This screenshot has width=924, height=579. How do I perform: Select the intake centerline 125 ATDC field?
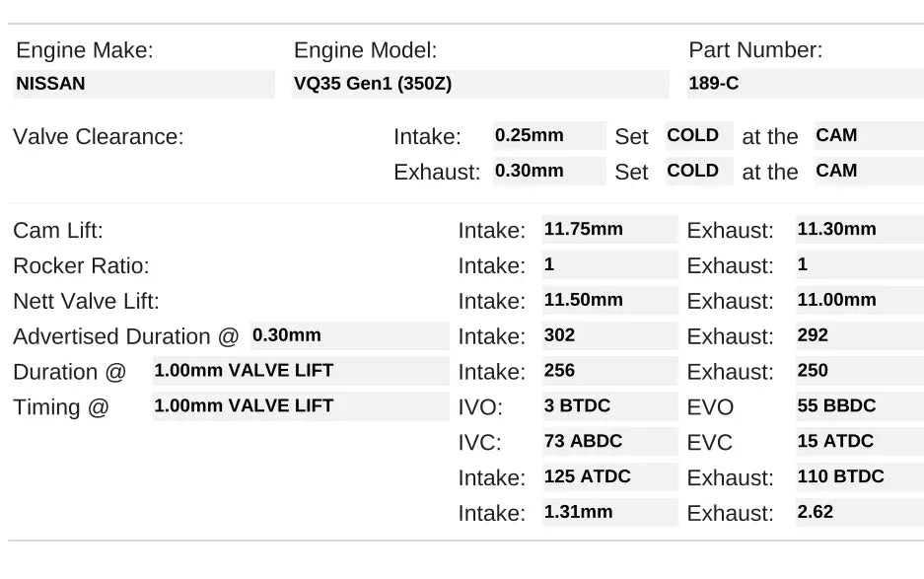pos(609,477)
